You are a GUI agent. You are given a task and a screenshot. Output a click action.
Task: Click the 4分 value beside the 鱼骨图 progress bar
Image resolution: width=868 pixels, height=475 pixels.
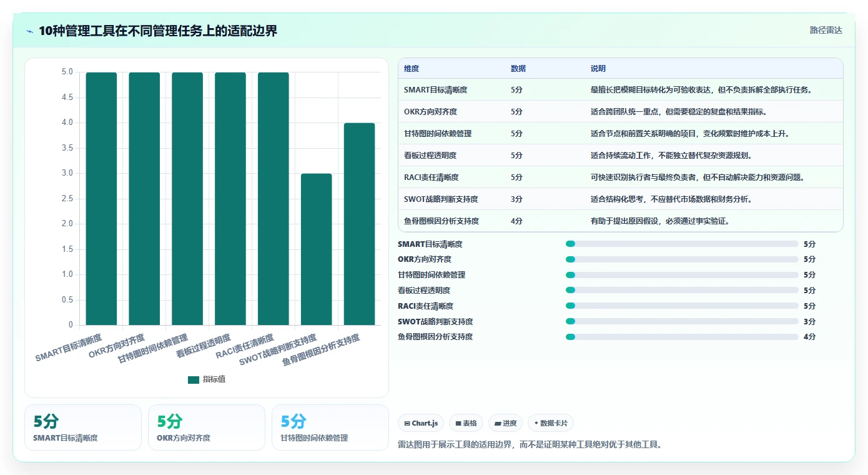(809, 337)
